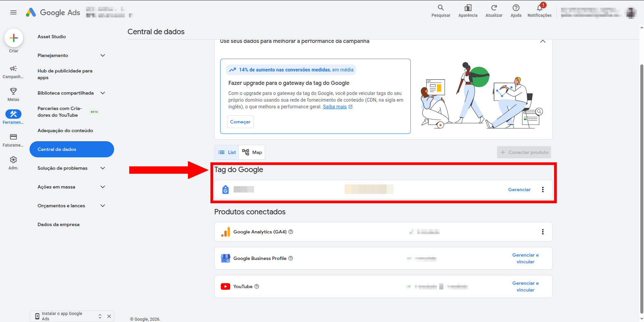Expand the Solução de problemas menu
Screen dimensions: 644x322
[103, 168]
